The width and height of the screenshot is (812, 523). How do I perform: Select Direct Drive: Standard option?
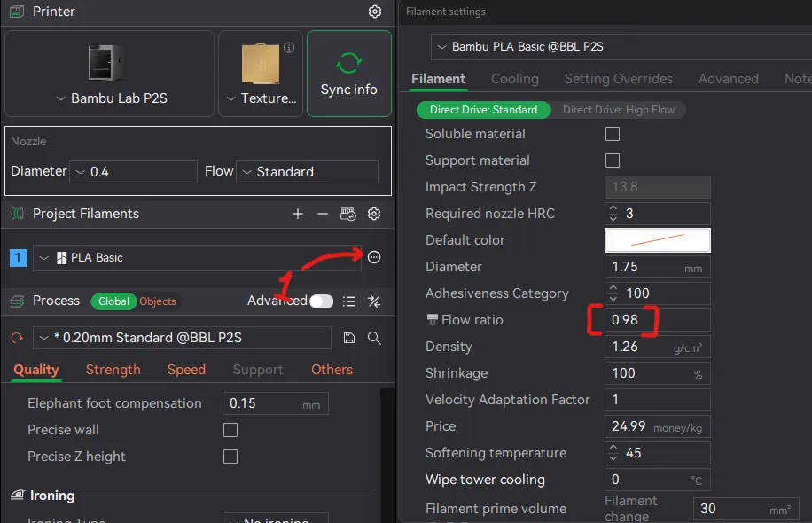click(484, 110)
